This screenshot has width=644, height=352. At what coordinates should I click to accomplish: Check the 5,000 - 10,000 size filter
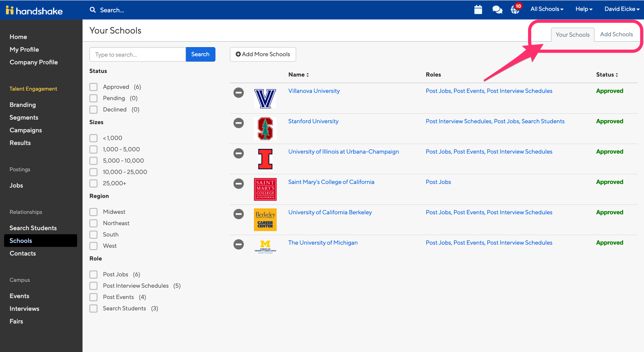coord(93,161)
